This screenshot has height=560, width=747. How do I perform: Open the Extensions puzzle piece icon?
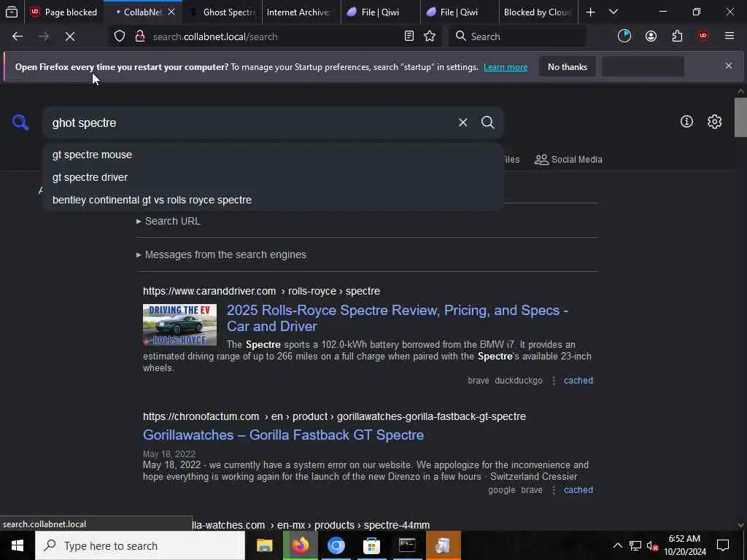tap(677, 36)
